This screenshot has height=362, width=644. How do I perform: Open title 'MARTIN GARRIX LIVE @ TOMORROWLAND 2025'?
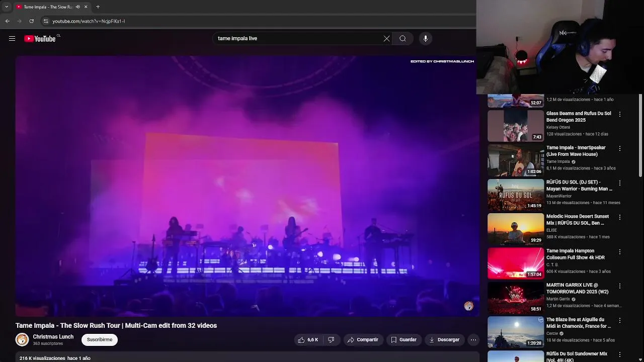pos(578,288)
